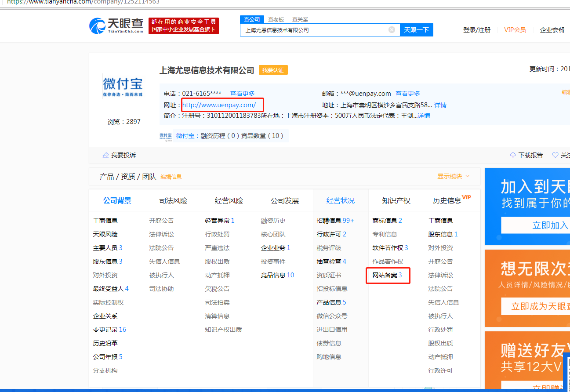Open 企业业务 1 entry
This screenshot has height=392, width=570.
pos(276,248)
